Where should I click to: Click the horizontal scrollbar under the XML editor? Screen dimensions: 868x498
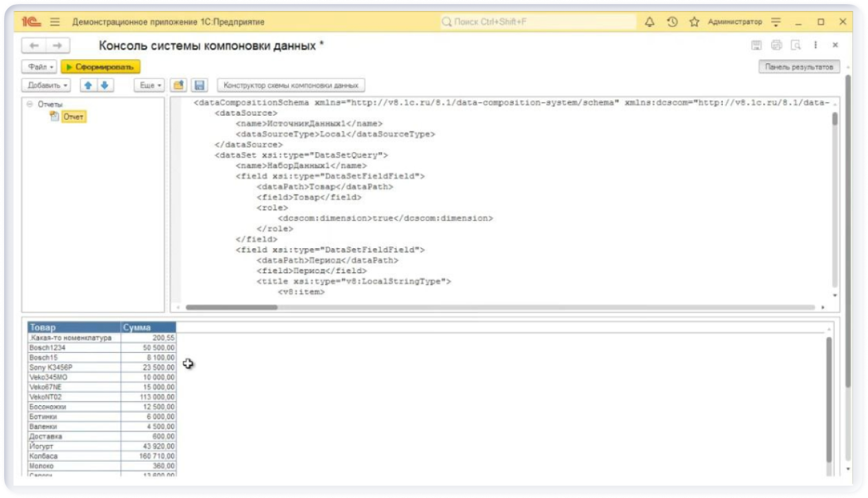coord(231,307)
